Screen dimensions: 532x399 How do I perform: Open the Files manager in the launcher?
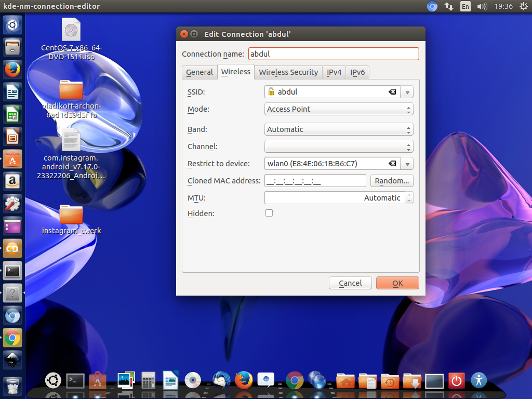click(x=12, y=47)
